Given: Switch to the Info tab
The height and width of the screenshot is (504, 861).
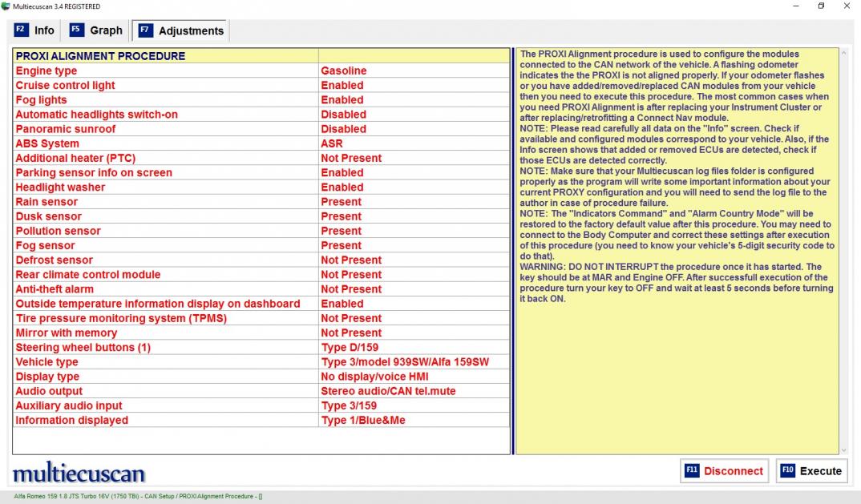Looking at the screenshot, I should [34, 30].
